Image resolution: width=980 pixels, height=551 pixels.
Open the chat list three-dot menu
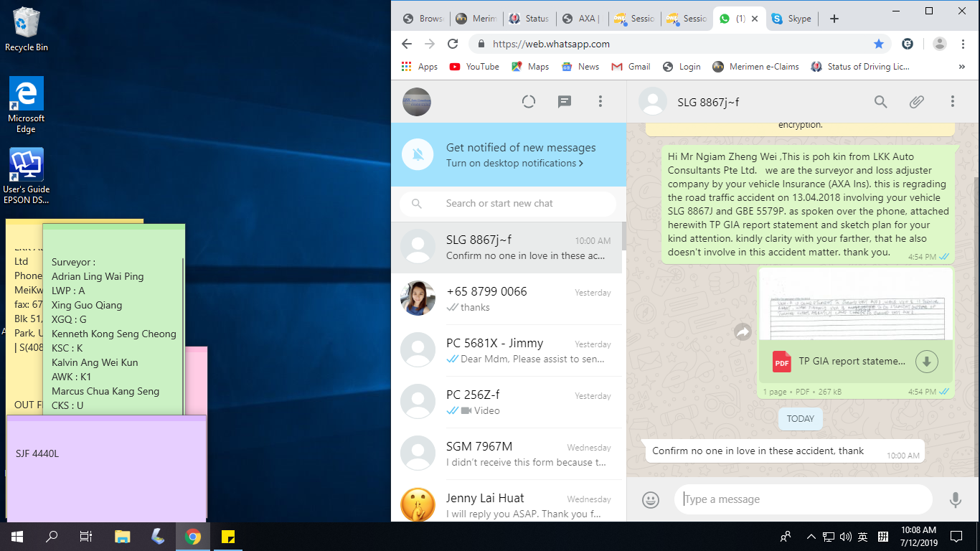600,102
